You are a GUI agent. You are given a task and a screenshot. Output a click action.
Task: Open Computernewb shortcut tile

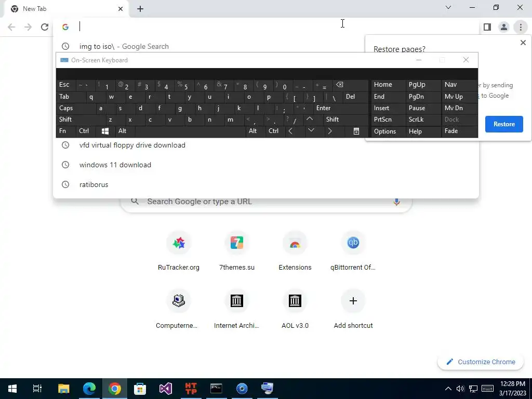[179, 309]
